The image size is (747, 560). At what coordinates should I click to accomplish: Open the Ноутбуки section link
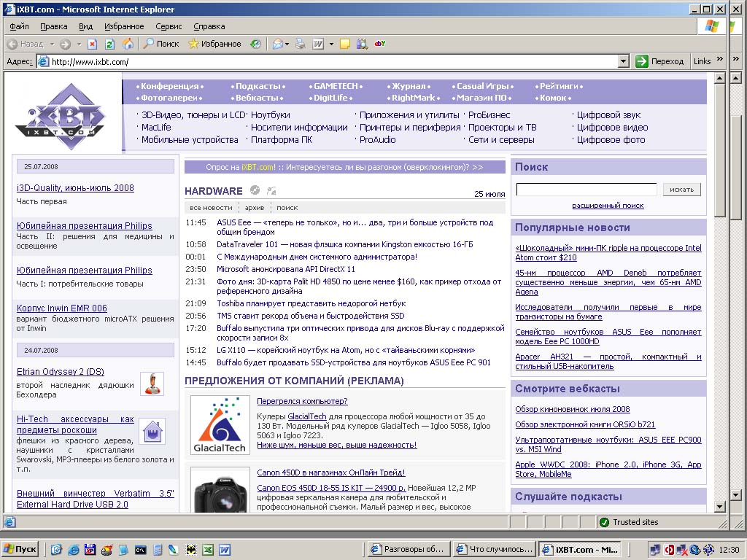[270, 114]
